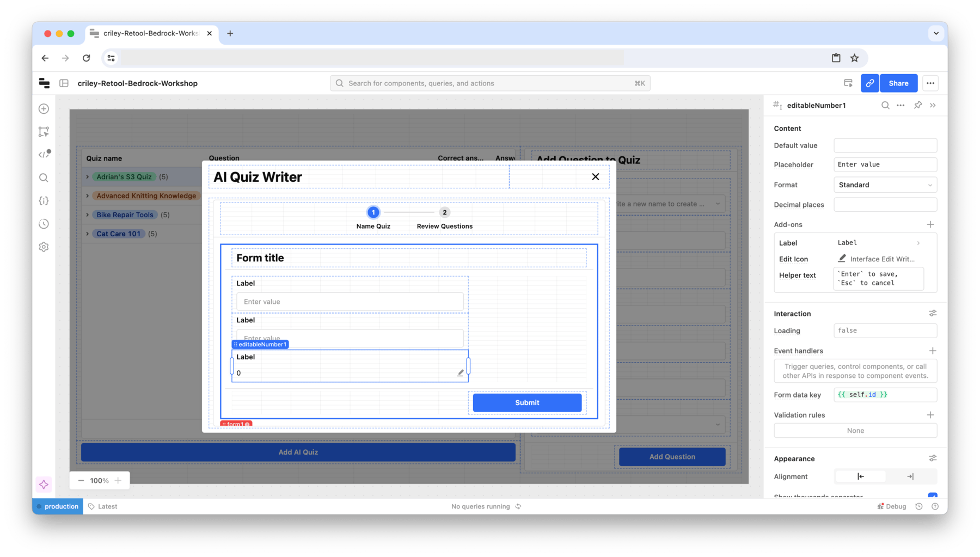
Task: Click the Placeholder Enter value field
Action: pyautogui.click(x=885, y=164)
